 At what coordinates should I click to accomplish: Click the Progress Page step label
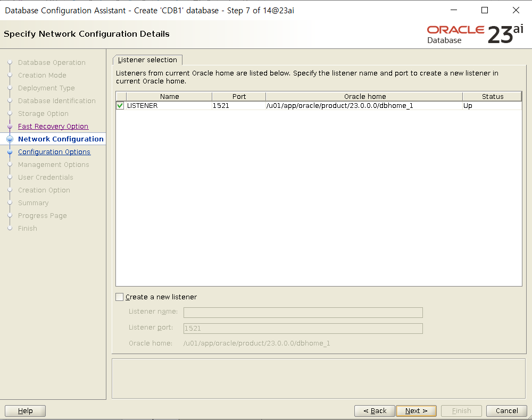pyautogui.click(x=43, y=216)
